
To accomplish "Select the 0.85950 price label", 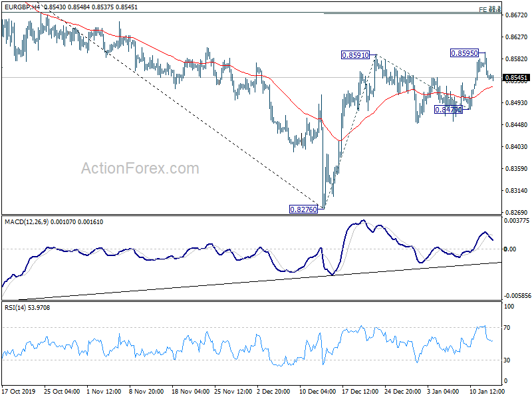I will pyautogui.click(x=464, y=53).
